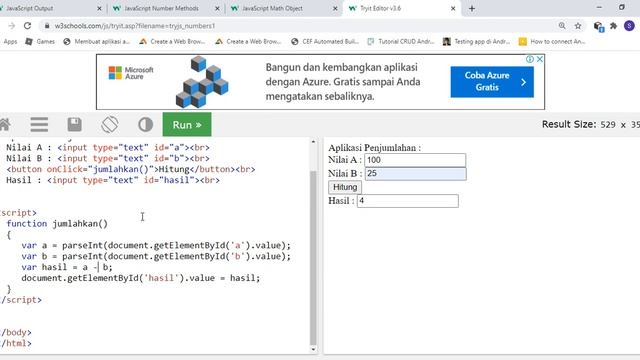
Task: Open the extensions puzzle icon
Action: tap(613, 26)
